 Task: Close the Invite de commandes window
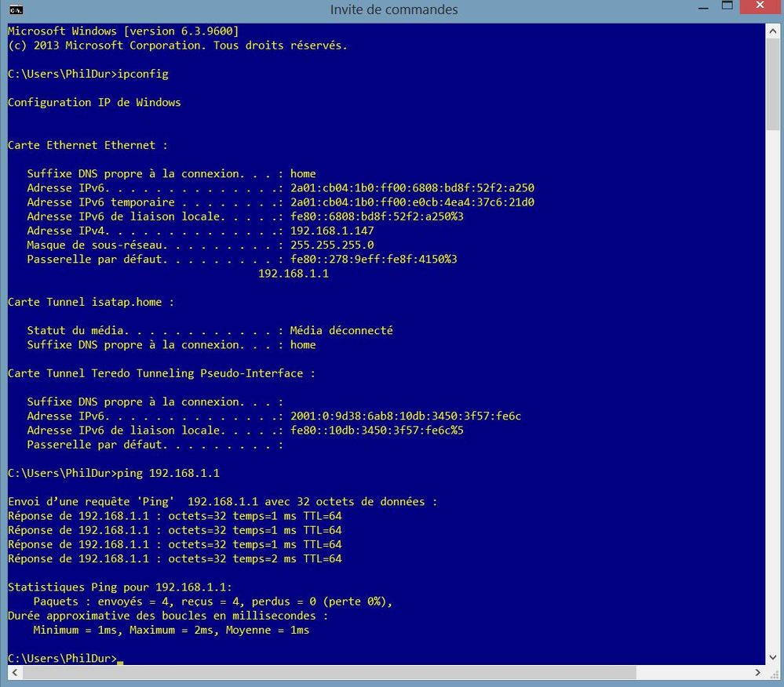point(760,6)
